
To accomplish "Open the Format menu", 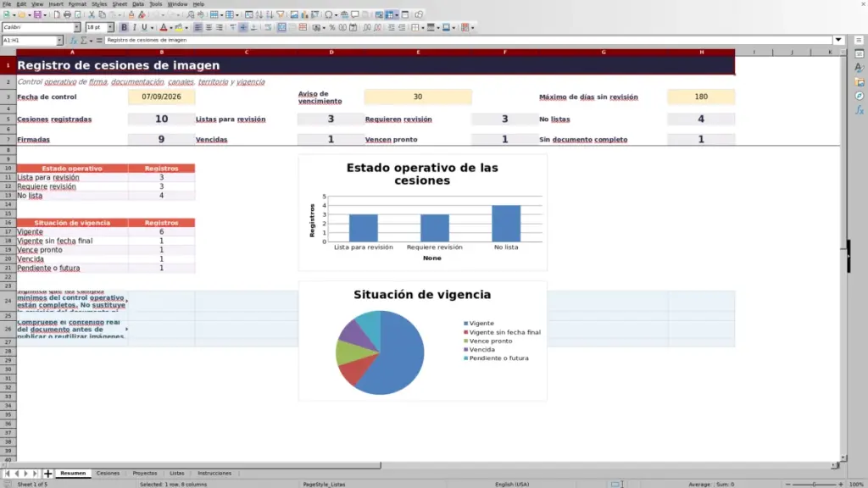I will (77, 4).
